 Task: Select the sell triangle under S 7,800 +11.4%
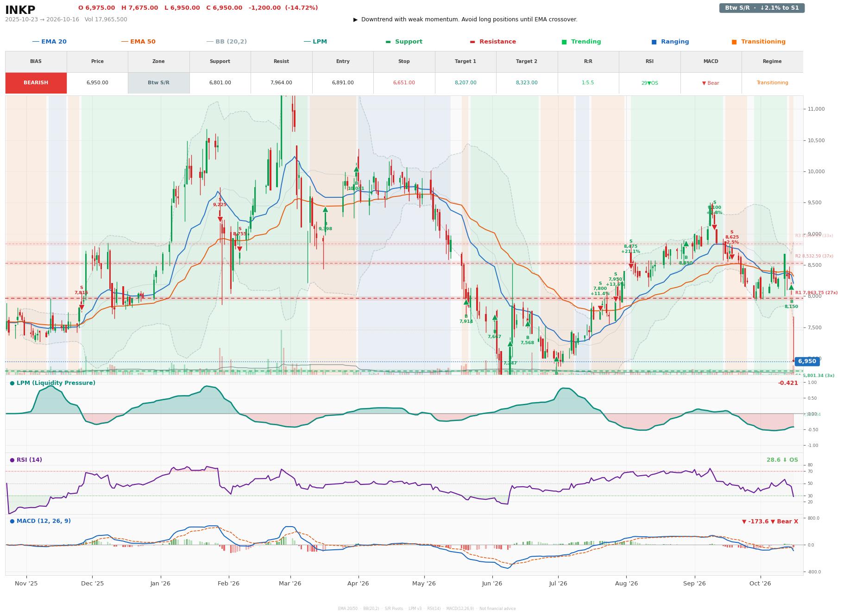coord(600,308)
